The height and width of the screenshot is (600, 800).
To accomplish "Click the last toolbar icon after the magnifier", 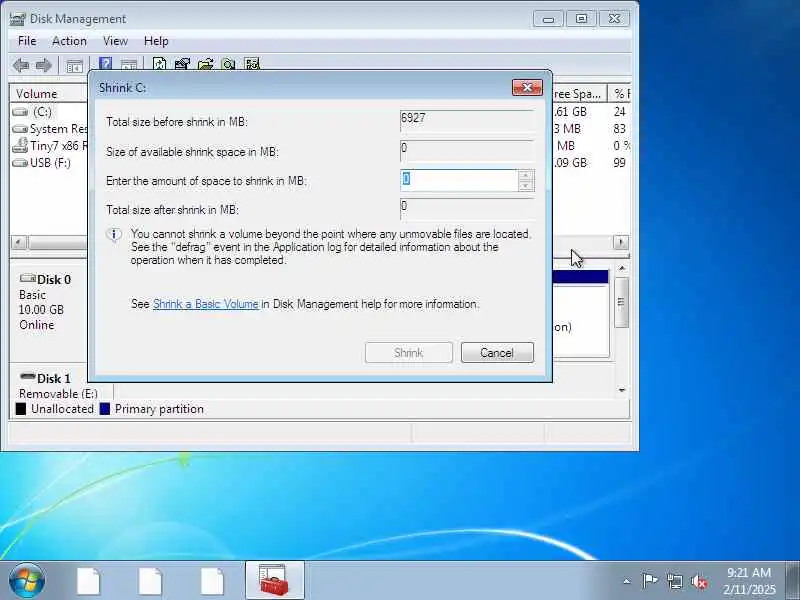I will coord(252,64).
